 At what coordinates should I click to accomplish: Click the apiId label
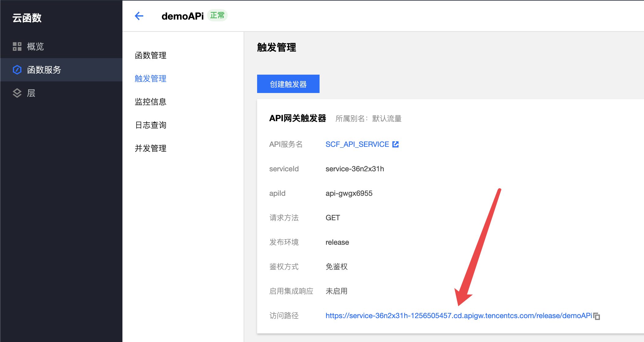(x=277, y=193)
